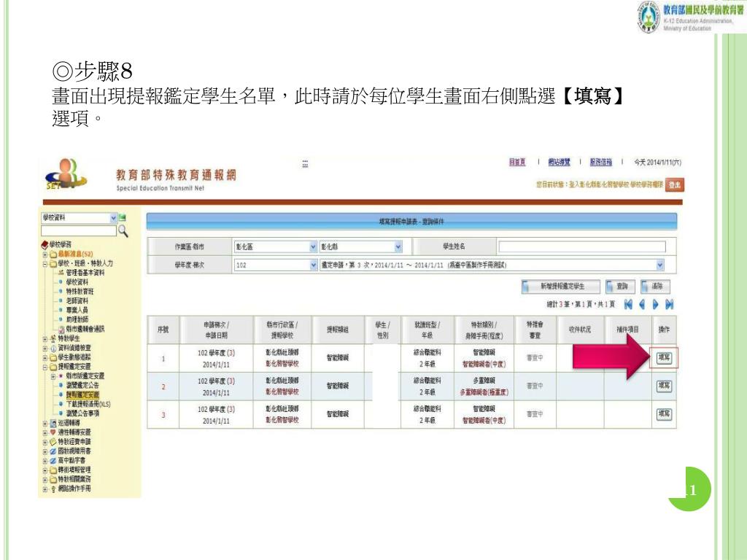Click the 學生姓名 input field
Screen dimensions: 747x560
pos(581,246)
